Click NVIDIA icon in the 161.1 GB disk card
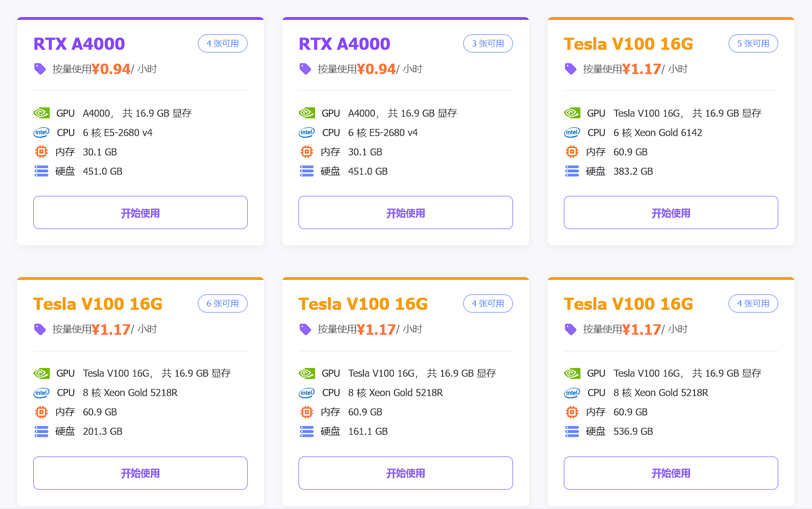The image size is (812, 509). pos(307,373)
